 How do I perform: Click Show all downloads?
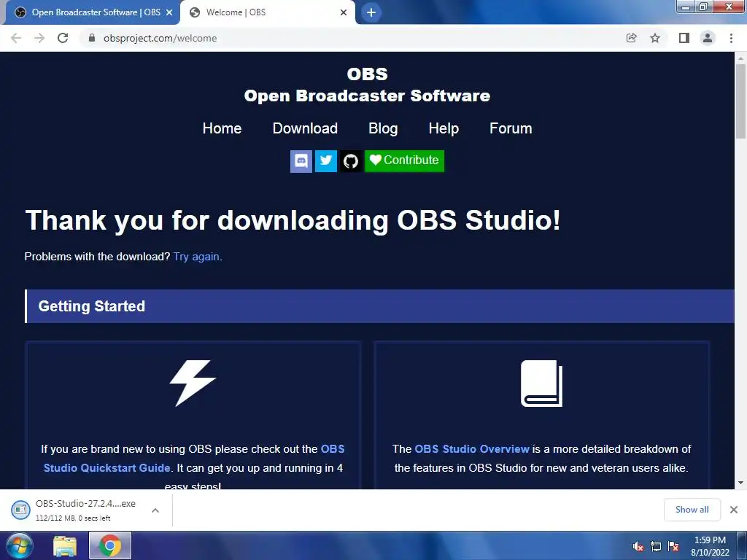point(692,510)
